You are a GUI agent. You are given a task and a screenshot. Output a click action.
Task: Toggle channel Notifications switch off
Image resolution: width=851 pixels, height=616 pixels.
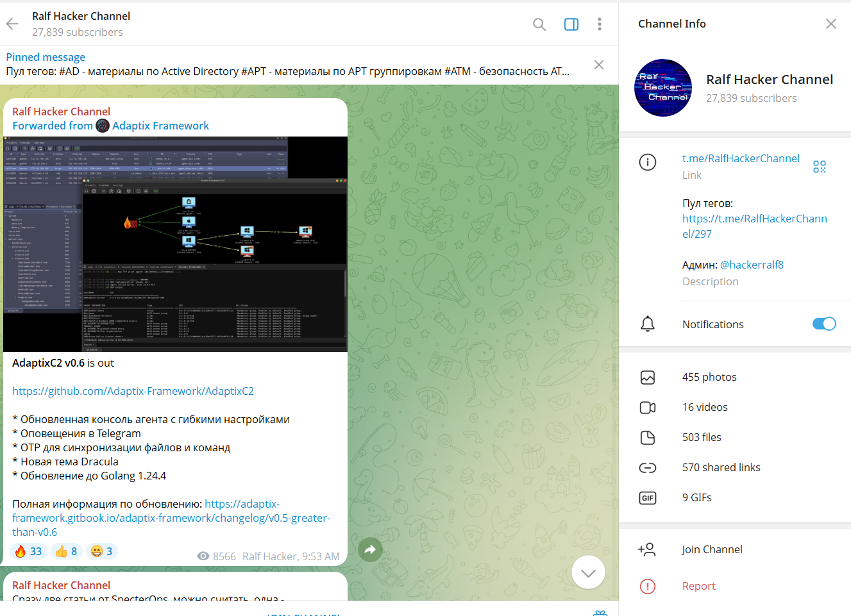[x=823, y=324]
